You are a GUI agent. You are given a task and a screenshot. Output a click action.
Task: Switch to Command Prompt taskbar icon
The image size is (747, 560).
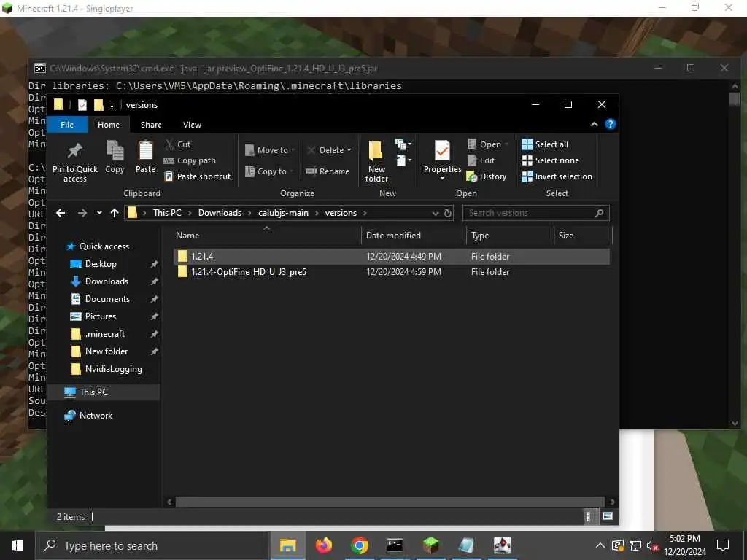395,545
